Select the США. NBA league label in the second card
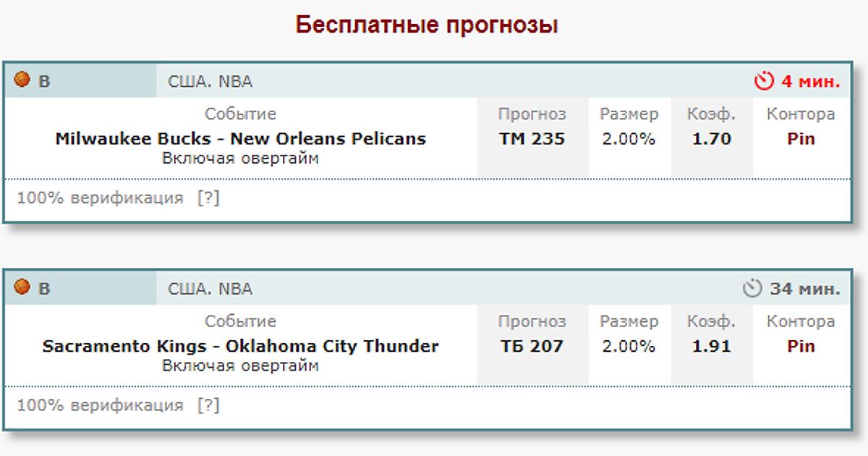The image size is (868, 456). pos(210,289)
